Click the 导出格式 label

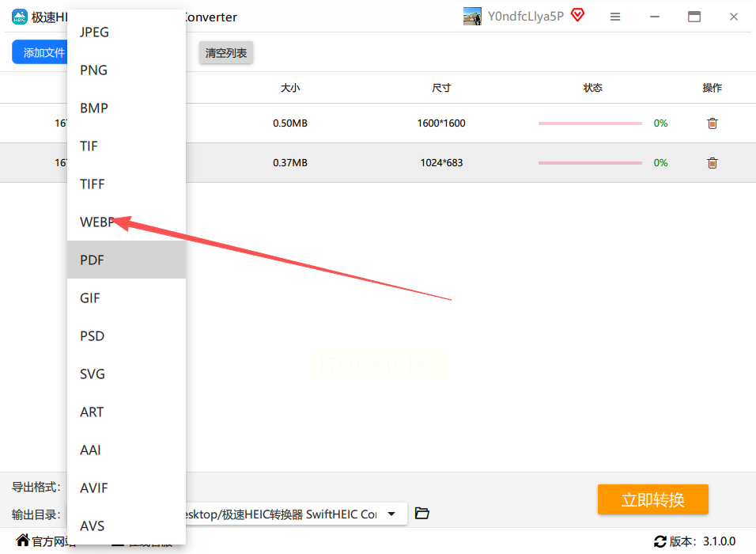36,487
